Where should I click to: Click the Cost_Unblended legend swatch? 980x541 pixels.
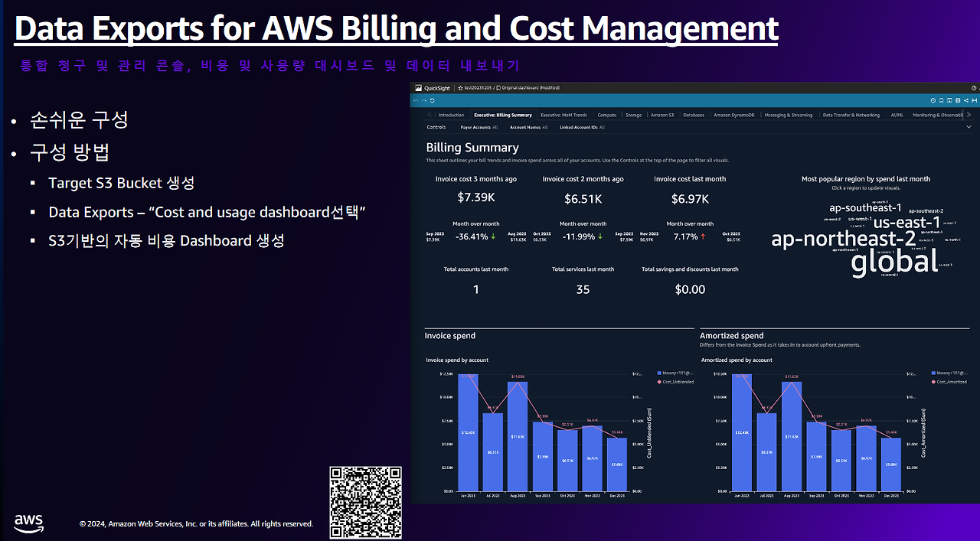click(659, 381)
